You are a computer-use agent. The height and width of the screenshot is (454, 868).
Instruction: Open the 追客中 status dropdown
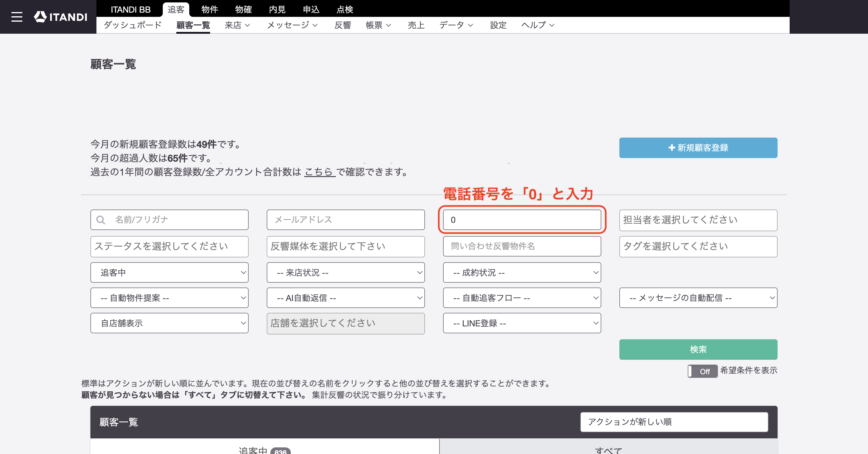click(x=169, y=272)
